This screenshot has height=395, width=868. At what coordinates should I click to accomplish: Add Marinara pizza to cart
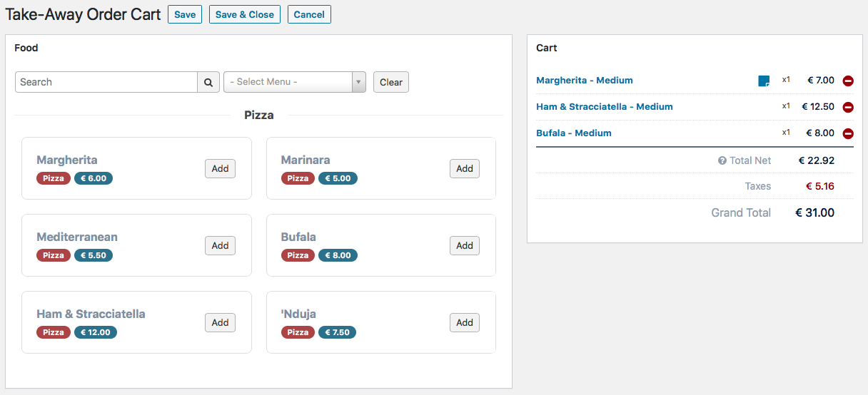click(x=465, y=168)
